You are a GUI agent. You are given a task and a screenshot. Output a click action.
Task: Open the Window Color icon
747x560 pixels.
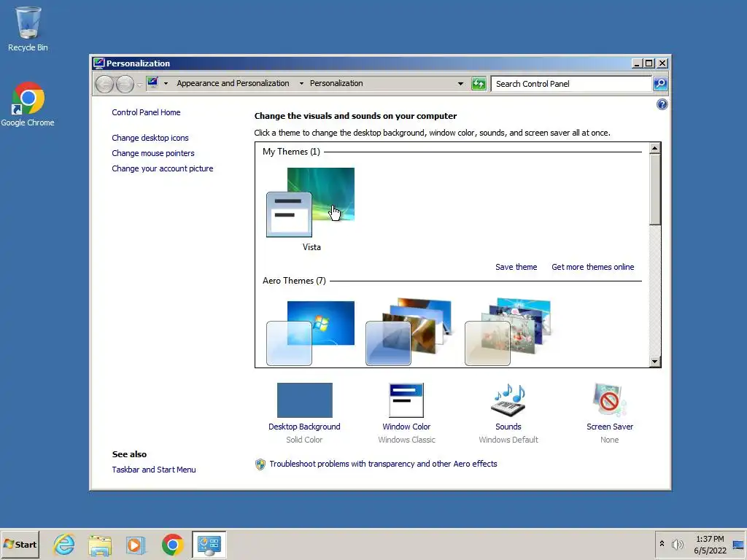pyautogui.click(x=406, y=400)
